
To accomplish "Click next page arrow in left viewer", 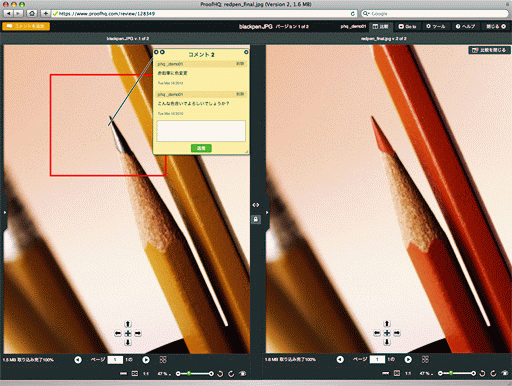I will [x=146, y=360].
